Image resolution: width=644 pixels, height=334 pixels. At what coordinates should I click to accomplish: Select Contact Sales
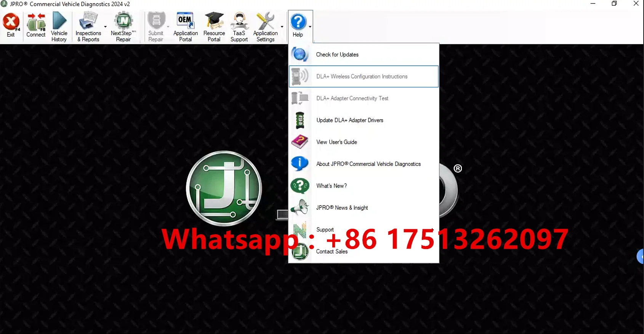(364, 252)
